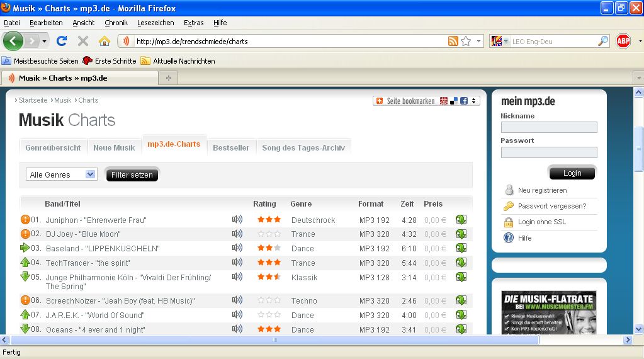Download J.A.R.E.K. track via green icon
The width and height of the screenshot is (644, 359).
pos(461,315)
